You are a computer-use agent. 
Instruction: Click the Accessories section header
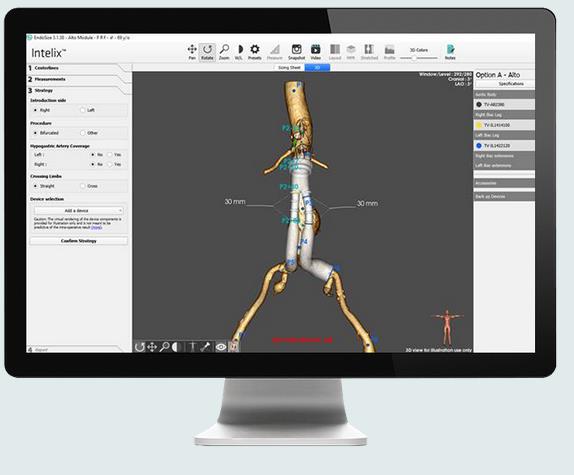point(504,183)
